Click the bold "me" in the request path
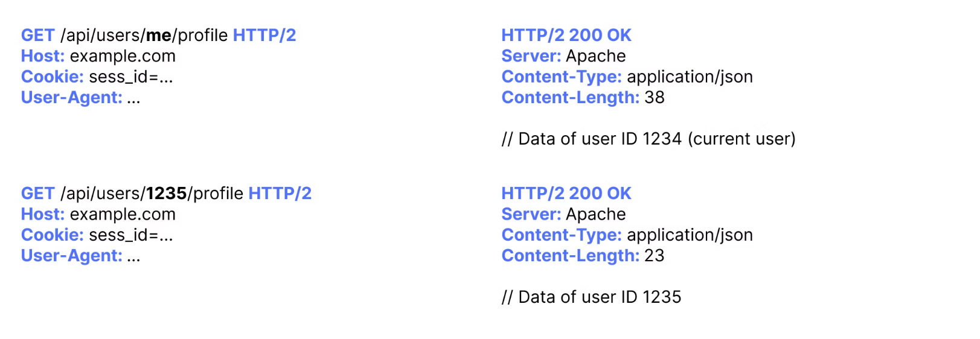Screen dimensions: 980x339 (x=159, y=36)
